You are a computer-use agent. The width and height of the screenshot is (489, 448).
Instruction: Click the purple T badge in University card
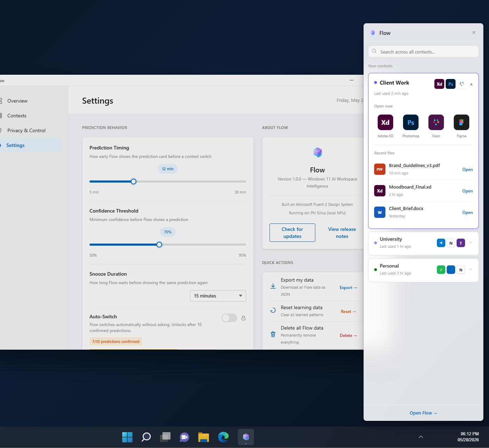coord(461,243)
